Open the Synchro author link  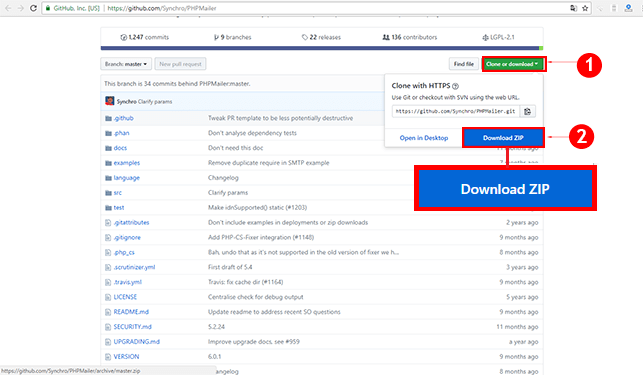coord(126,102)
